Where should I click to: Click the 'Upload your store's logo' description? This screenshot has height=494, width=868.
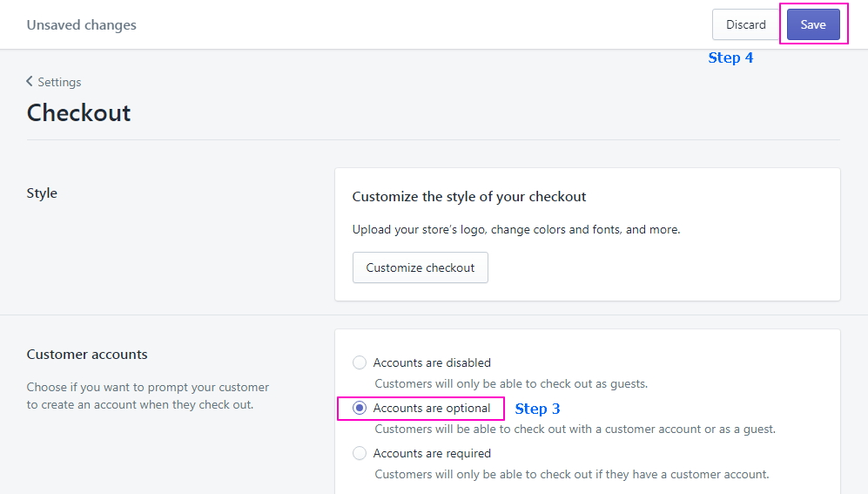point(515,230)
